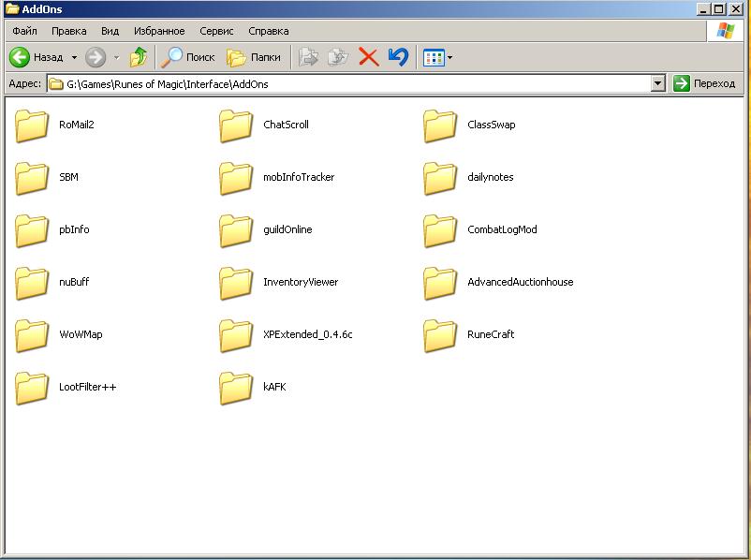Image resolution: width=751 pixels, height=560 pixels.
Task: Click the red X delete icon
Action: [368, 57]
